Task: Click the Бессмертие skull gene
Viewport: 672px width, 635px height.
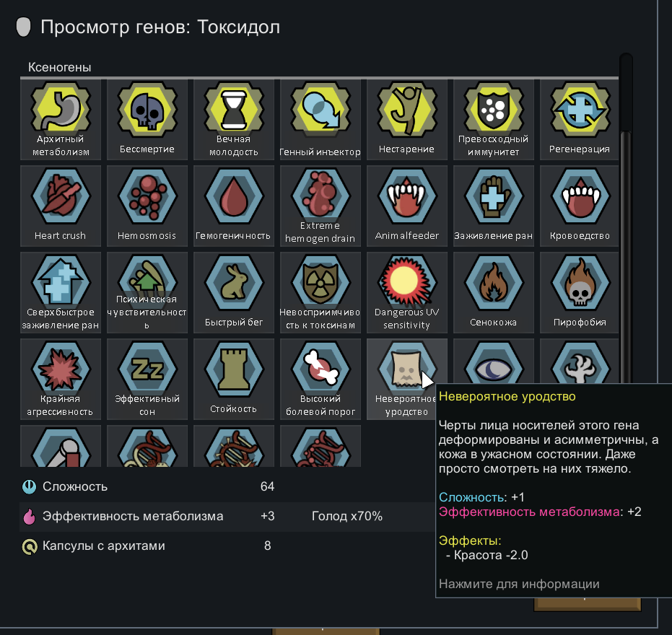Action: [x=147, y=120]
